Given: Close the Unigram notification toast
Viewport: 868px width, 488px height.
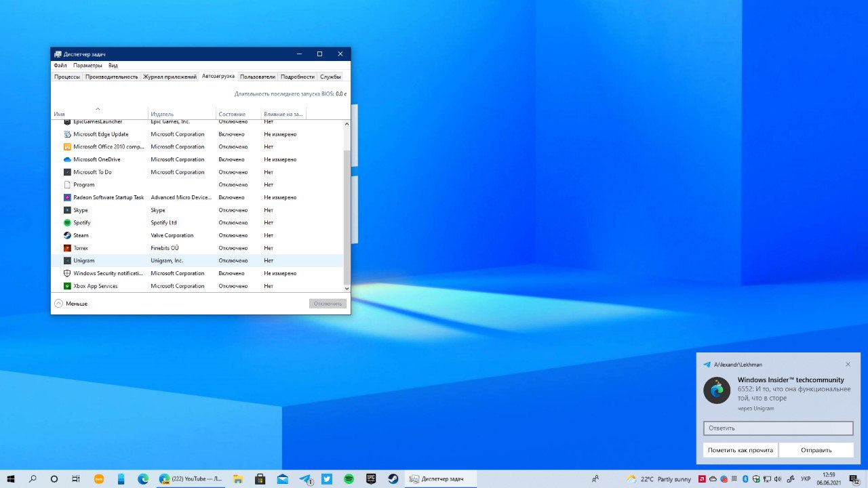Looking at the screenshot, I should tap(848, 365).
